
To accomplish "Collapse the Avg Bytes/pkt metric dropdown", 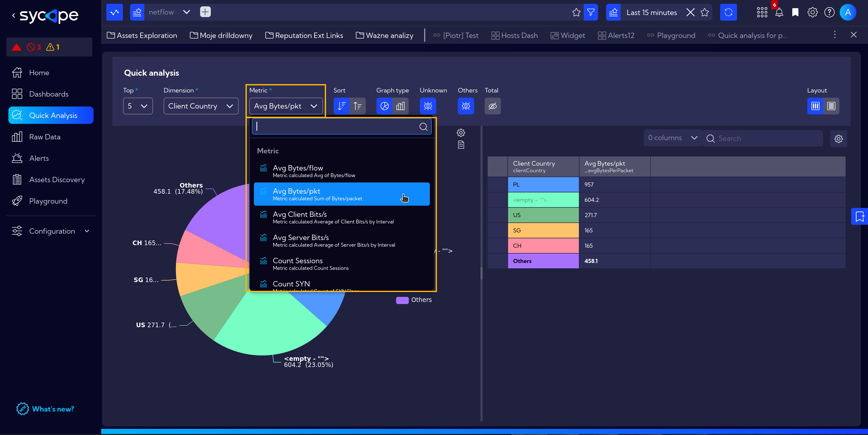I will [286, 106].
